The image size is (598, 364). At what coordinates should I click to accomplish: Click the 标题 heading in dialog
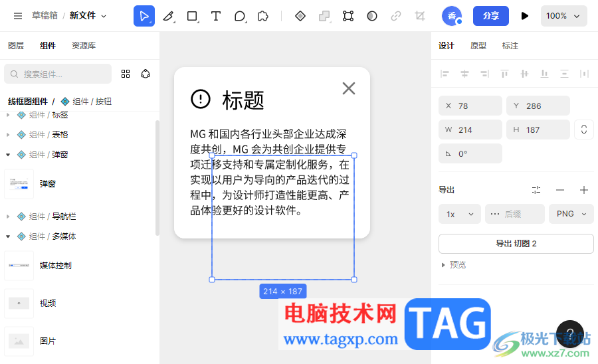click(243, 100)
